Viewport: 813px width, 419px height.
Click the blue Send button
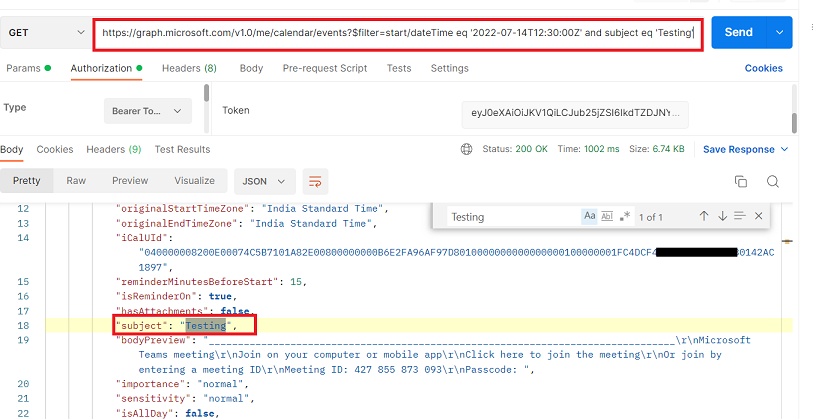click(738, 32)
